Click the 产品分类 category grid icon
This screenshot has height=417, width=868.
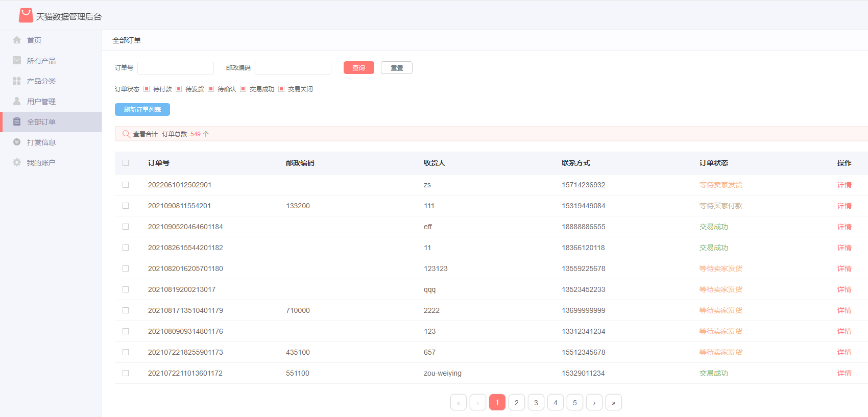tap(17, 81)
